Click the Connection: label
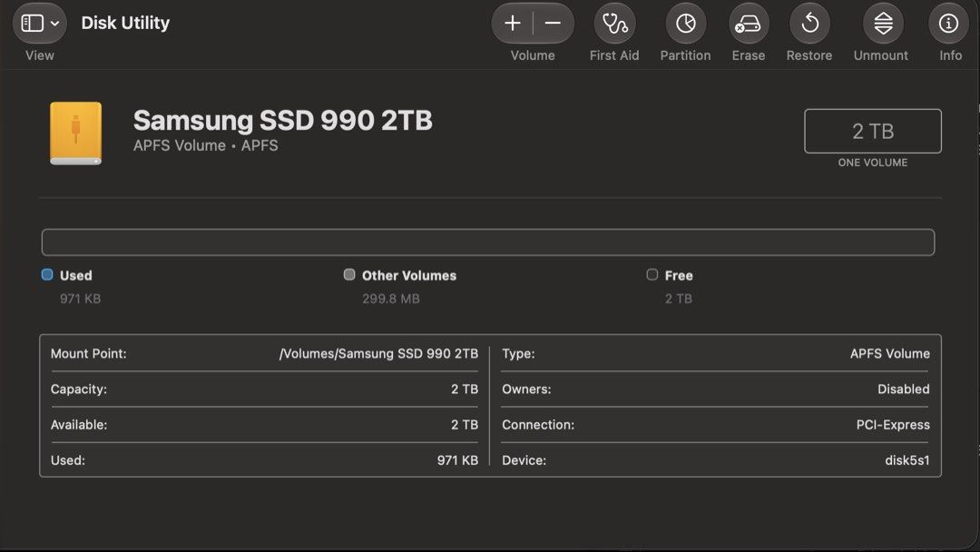Viewport: 980px width, 552px height. click(538, 425)
